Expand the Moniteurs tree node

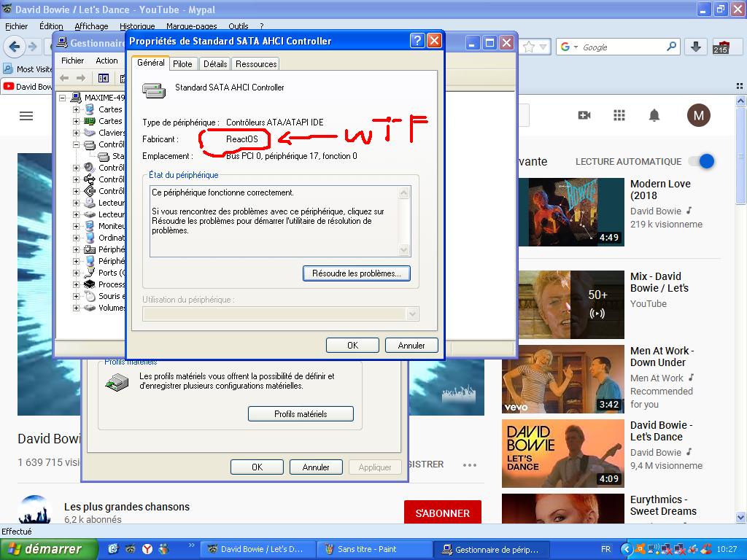(76, 226)
